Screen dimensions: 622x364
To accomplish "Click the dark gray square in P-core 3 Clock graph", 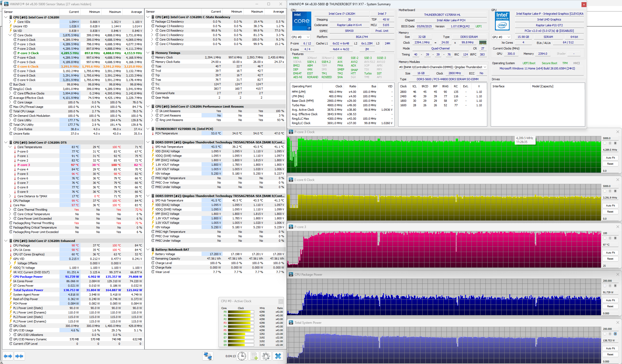I will (615, 143).
